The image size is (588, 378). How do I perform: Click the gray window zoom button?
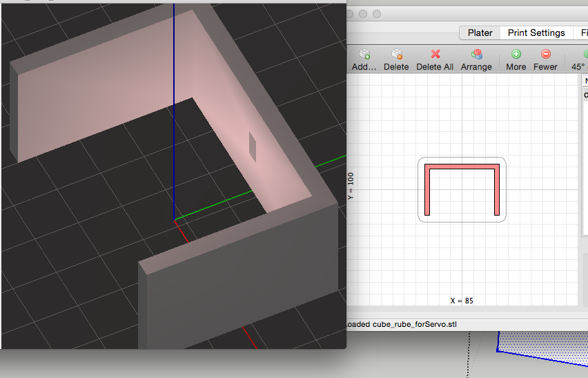pos(377,14)
